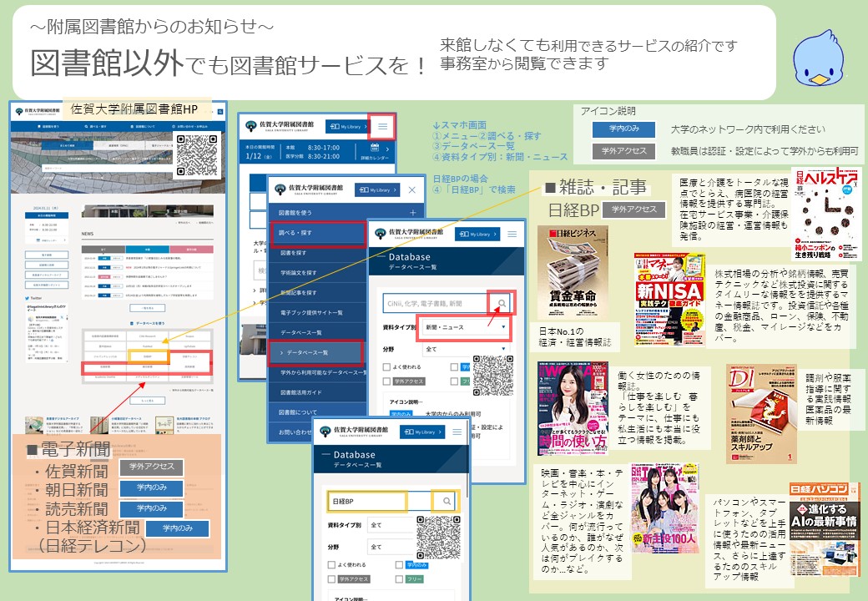
Task: Open the 新主役100人 entertainment magazine cover
Action: point(664,508)
